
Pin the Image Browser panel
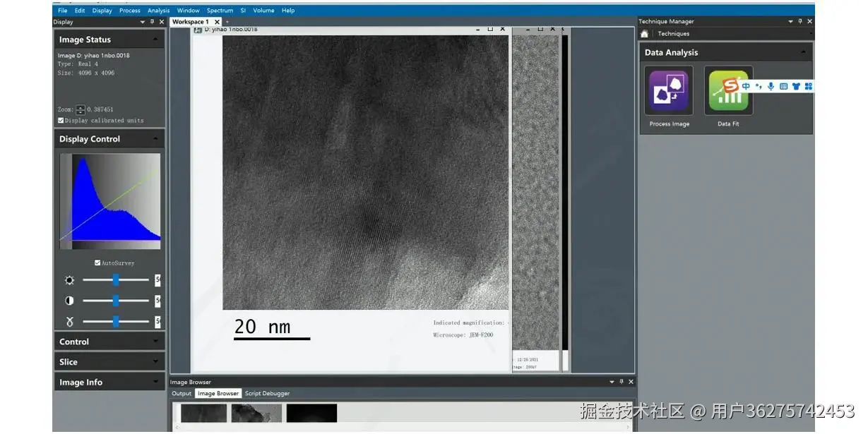click(622, 382)
